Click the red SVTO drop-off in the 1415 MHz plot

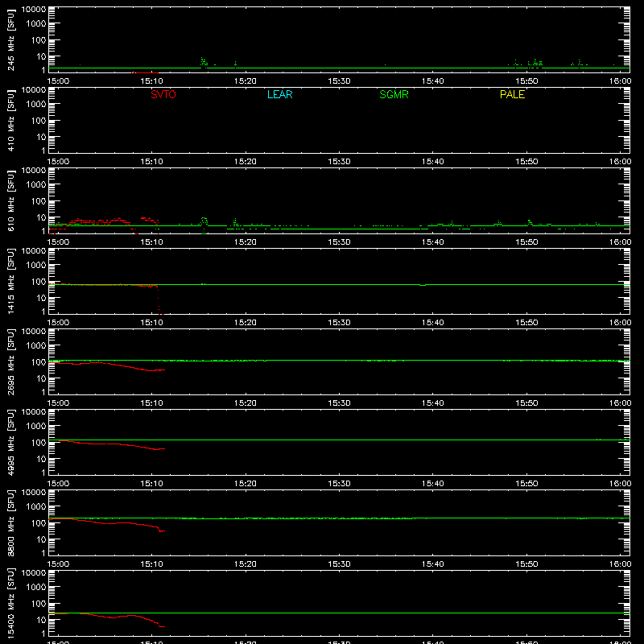[x=159, y=301]
